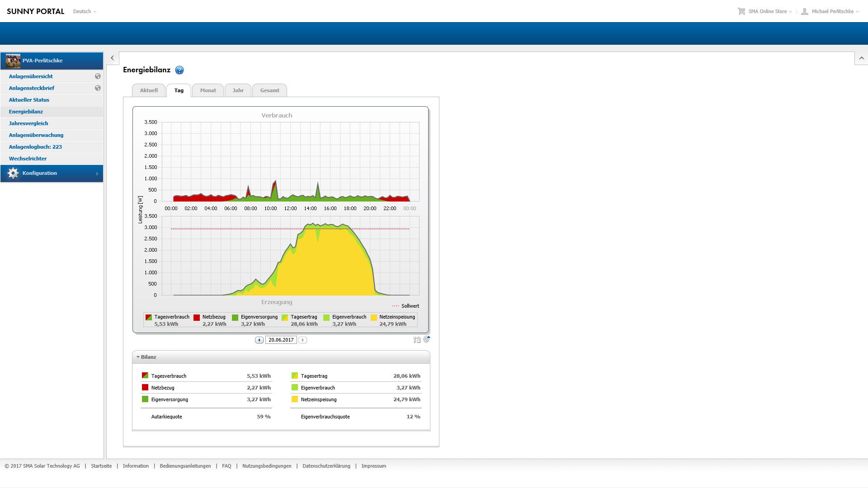The width and height of the screenshot is (868, 488).
Task: Open the Energiebilanz help icon
Action: click(x=179, y=70)
